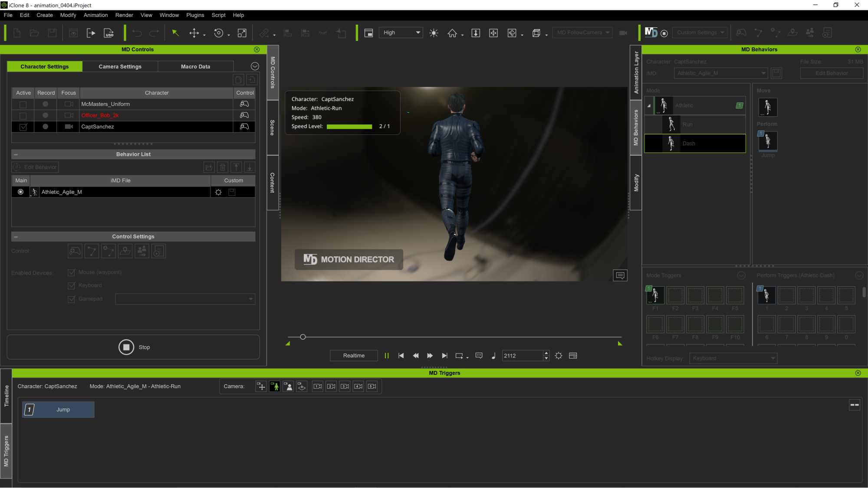Click the MD record circle icon
The height and width of the screenshot is (488, 868).
[664, 33]
